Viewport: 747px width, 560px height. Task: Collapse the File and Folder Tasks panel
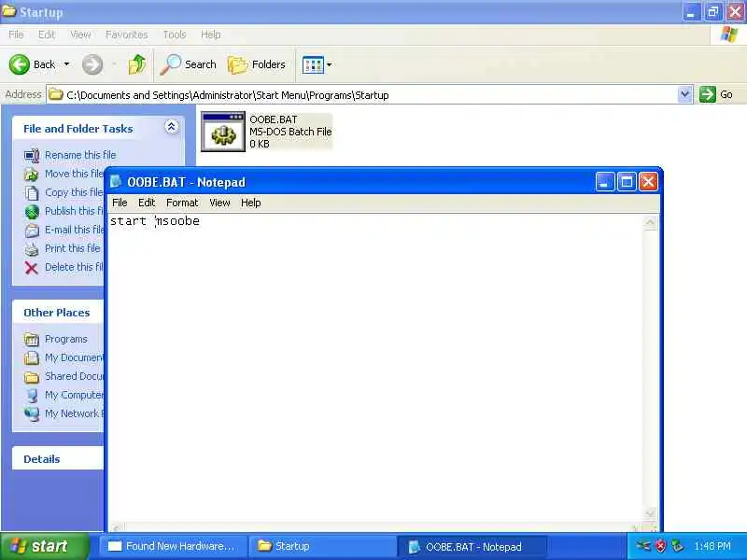pyautogui.click(x=172, y=127)
